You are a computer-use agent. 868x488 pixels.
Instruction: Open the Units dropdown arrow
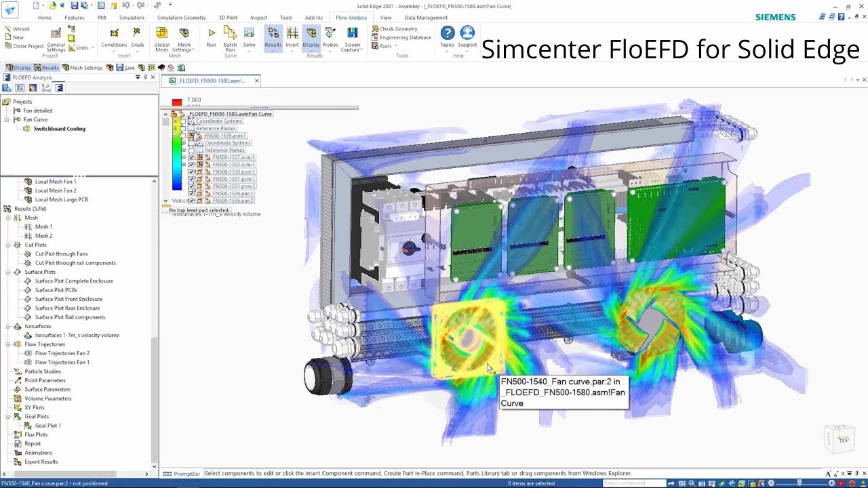pos(92,49)
